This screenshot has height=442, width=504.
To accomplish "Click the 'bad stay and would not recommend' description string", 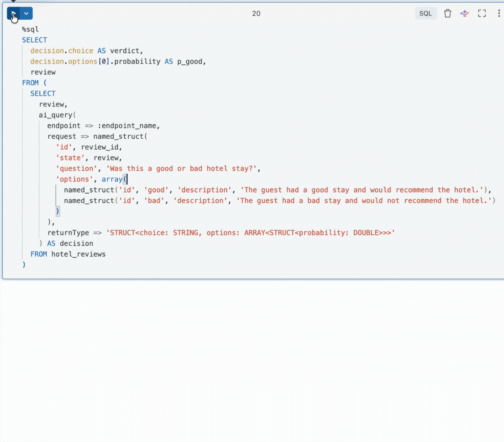I will click(x=364, y=201).
